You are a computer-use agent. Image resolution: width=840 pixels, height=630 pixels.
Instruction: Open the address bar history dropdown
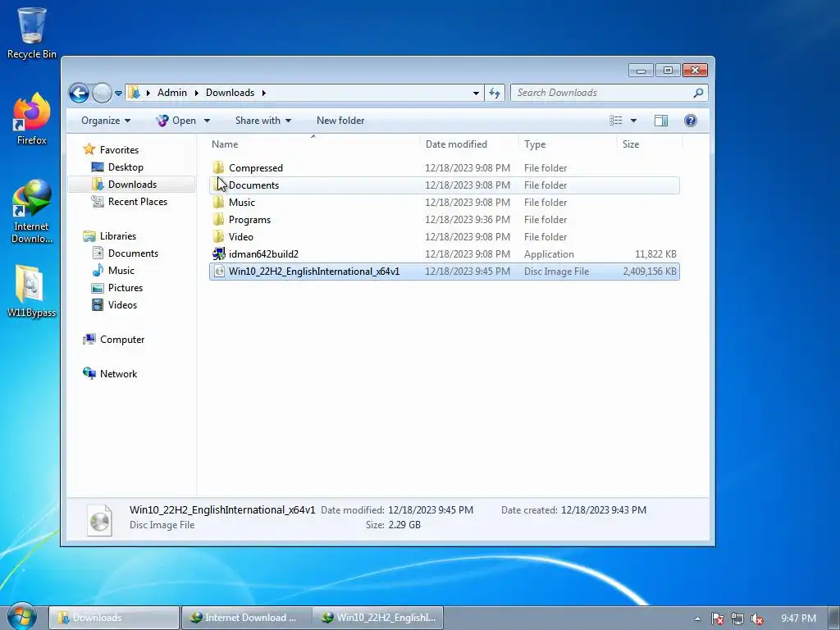tap(476, 93)
